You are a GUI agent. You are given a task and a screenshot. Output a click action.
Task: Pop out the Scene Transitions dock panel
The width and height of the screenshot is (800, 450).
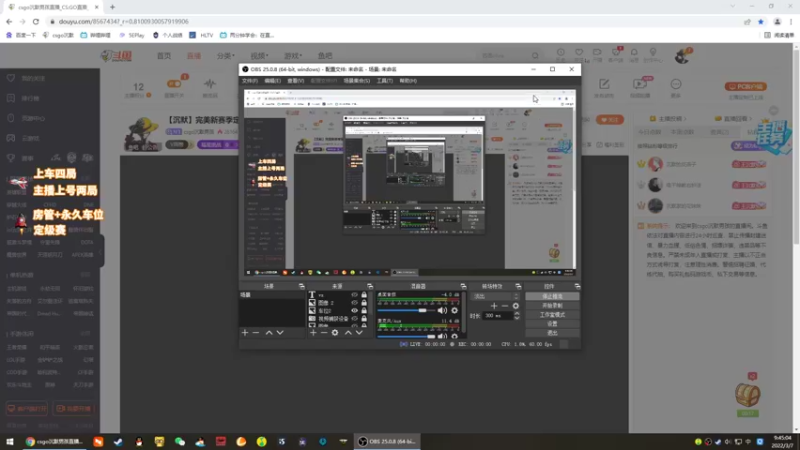(x=518, y=286)
